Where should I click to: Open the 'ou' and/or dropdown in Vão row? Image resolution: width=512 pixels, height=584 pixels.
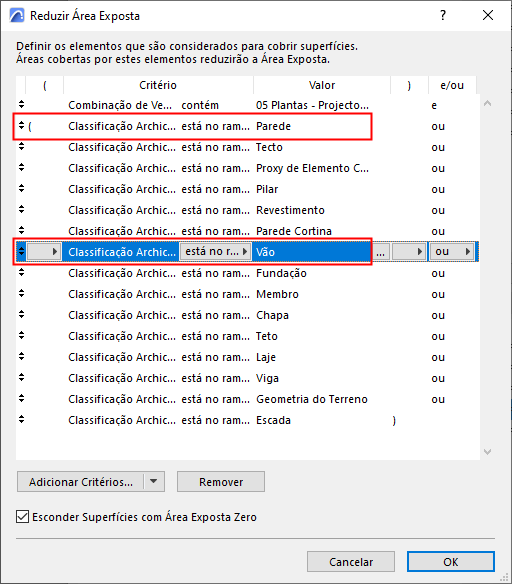click(x=452, y=252)
